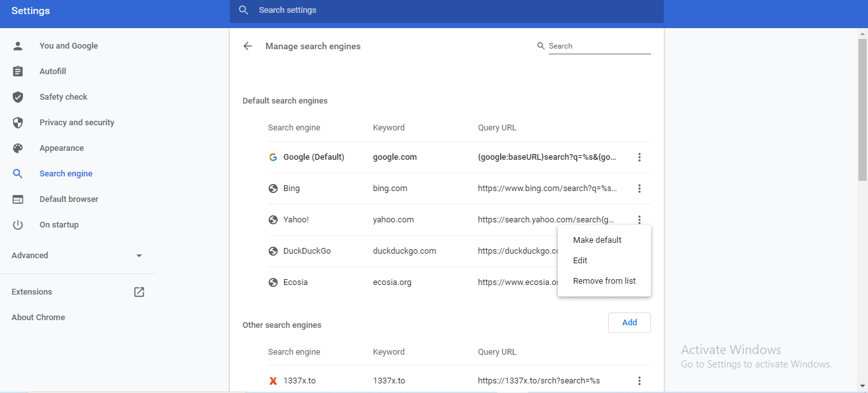
Task: Click the Default browser window icon
Action: click(18, 199)
